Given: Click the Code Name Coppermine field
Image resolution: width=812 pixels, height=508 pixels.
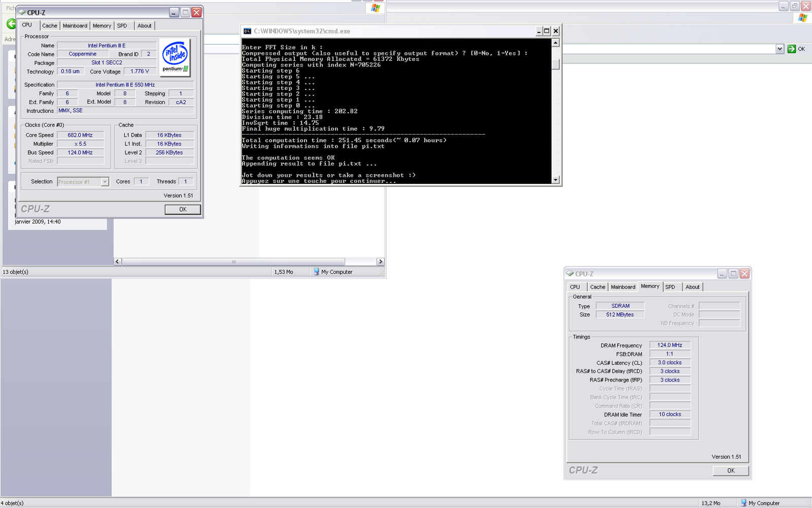Looking at the screenshot, I should [x=83, y=54].
